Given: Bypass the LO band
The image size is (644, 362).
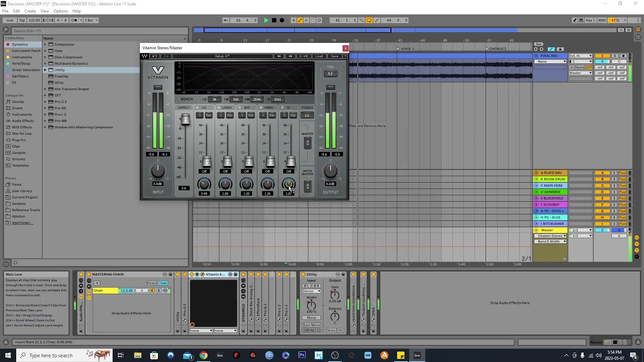Looking at the screenshot, I should (x=208, y=115).
